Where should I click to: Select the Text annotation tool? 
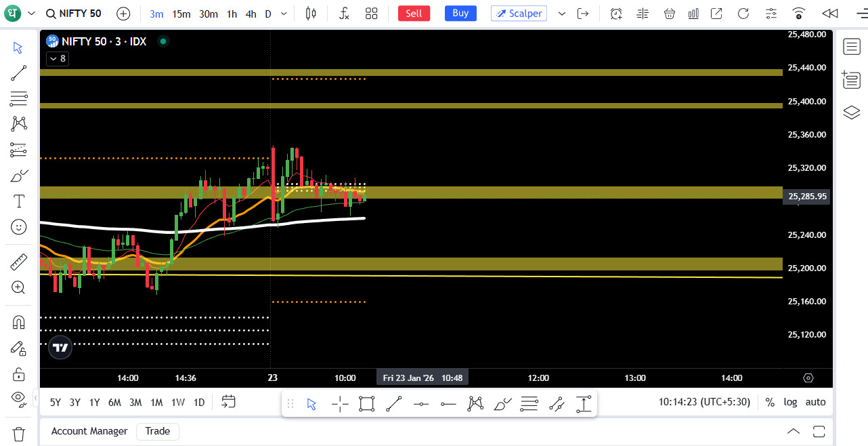coord(18,201)
